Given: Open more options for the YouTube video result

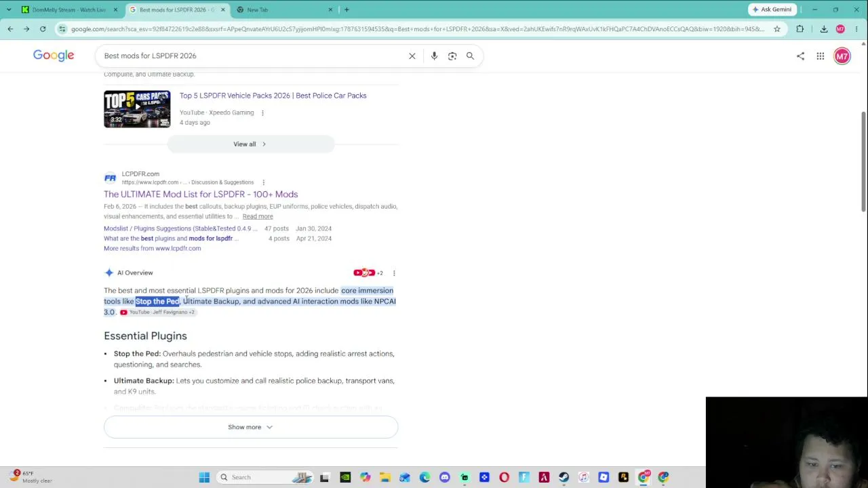Looking at the screenshot, I should coord(262,113).
